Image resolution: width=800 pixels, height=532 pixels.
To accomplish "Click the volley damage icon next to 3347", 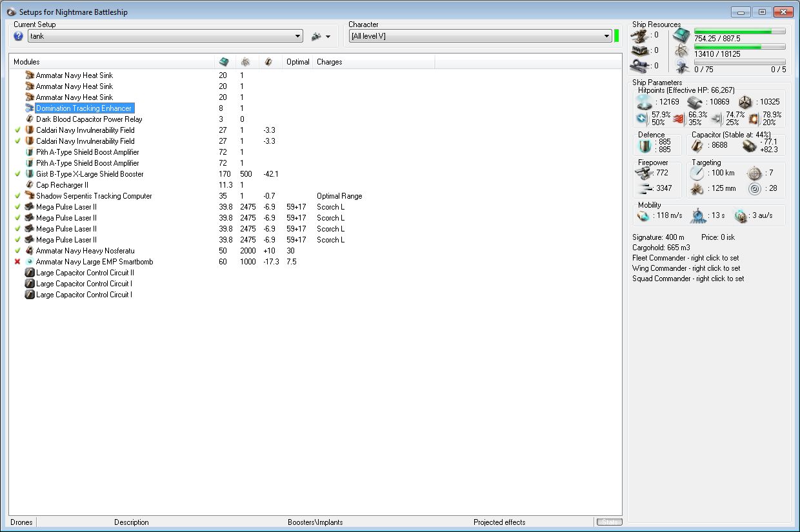I will click(x=645, y=189).
